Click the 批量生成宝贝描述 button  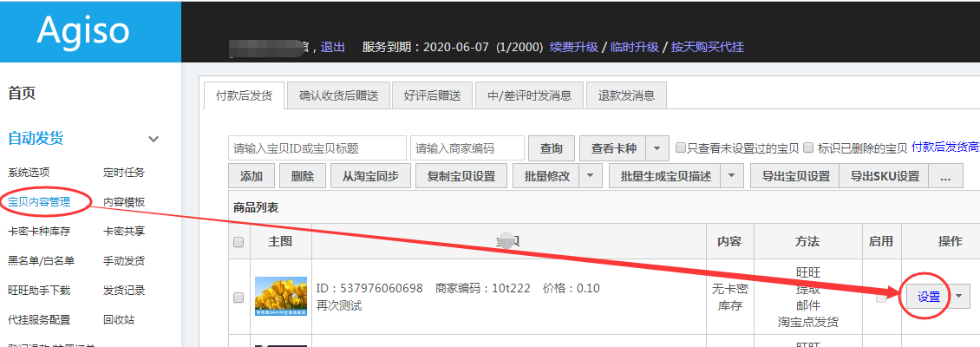(666, 176)
